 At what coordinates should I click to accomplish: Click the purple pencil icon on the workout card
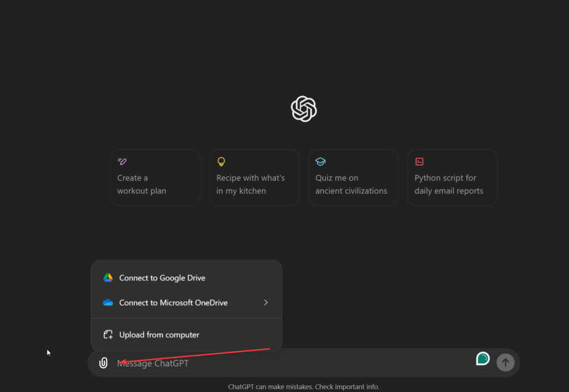coord(122,162)
